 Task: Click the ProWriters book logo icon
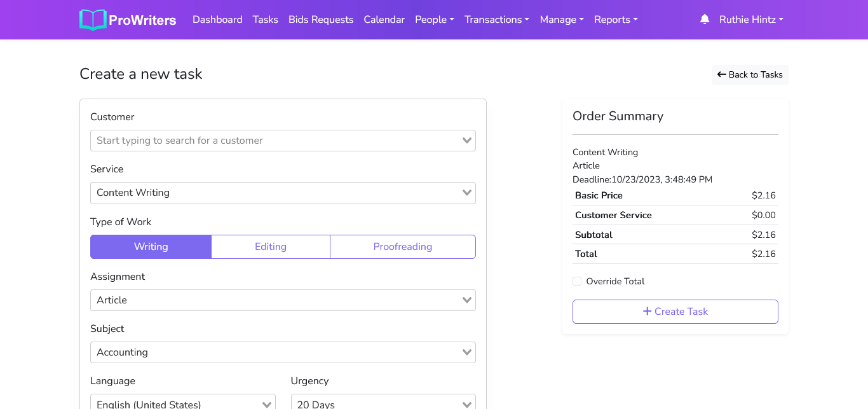[93, 20]
